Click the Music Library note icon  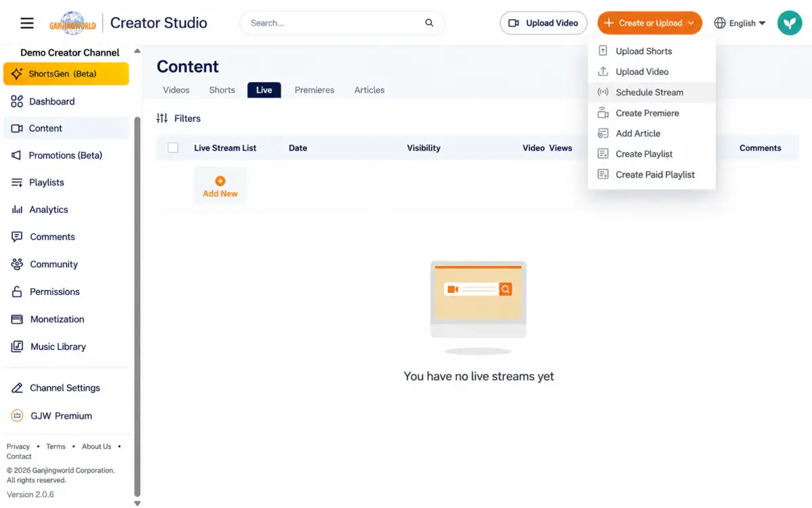click(x=17, y=347)
